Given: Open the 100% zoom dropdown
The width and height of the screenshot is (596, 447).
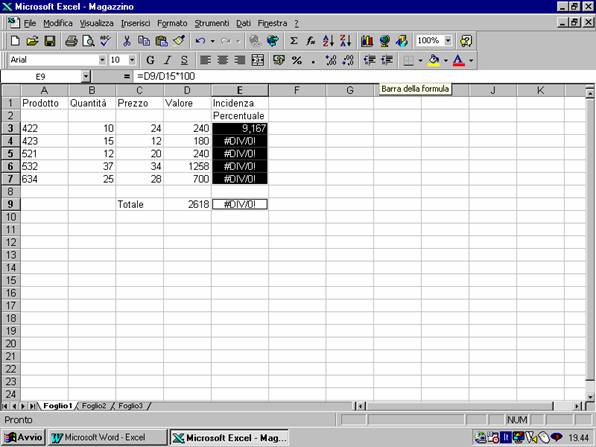Looking at the screenshot, I should point(449,41).
